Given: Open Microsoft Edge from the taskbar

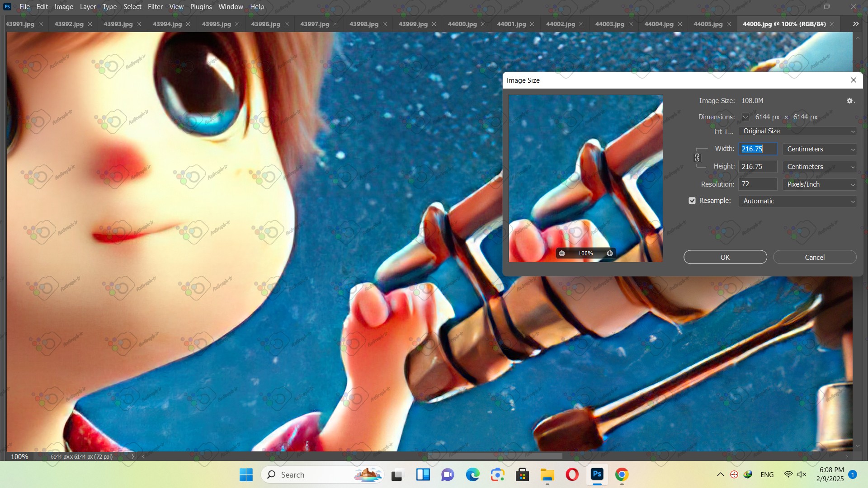Looking at the screenshot, I should click(x=472, y=475).
